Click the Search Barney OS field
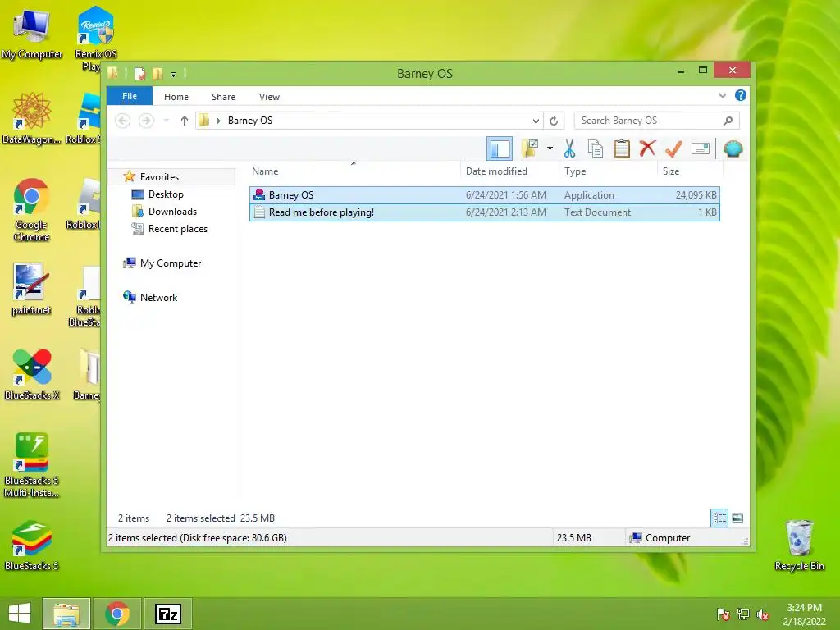The height and width of the screenshot is (630, 840). pos(657,121)
